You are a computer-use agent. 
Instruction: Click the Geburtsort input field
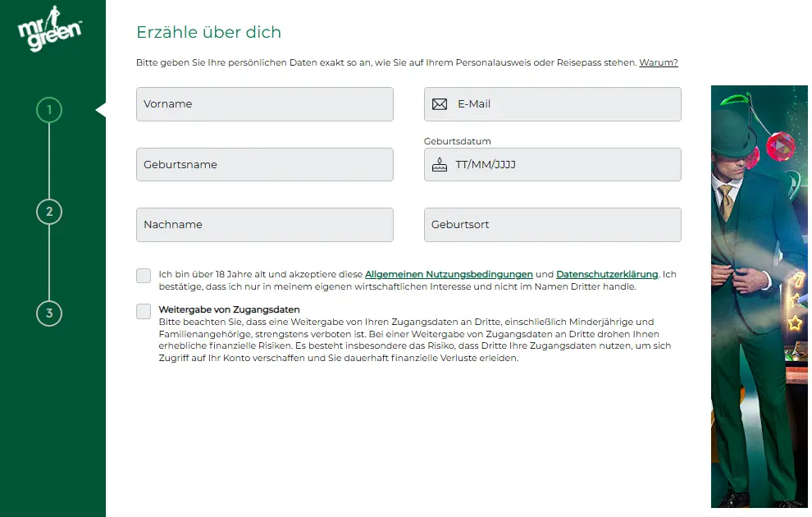[552, 224]
